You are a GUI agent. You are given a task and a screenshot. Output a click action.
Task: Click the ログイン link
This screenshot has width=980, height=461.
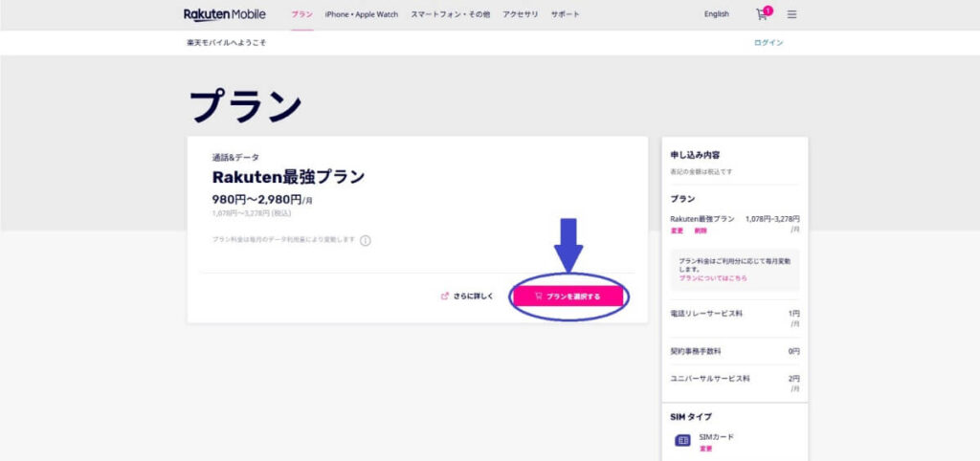coord(768,43)
